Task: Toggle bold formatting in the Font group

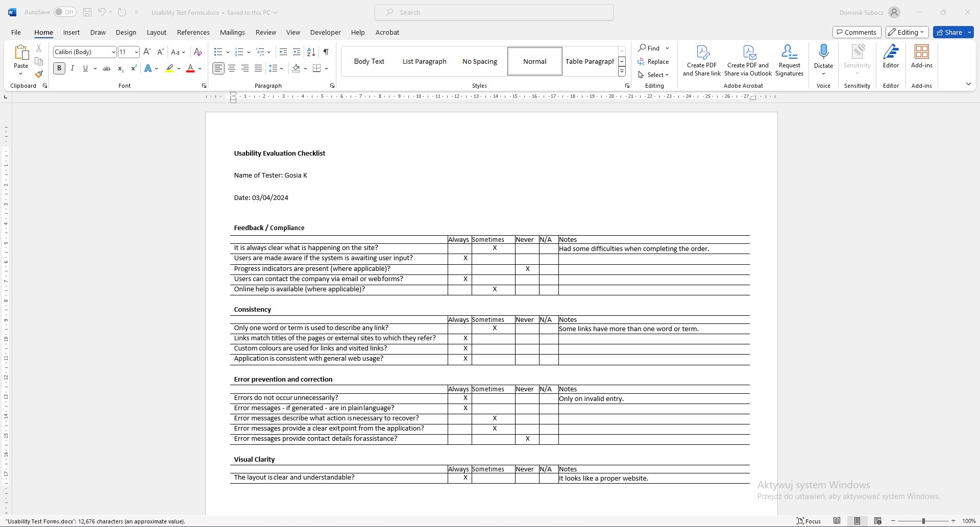Action: pyautogui.click(x=59, y=68)
